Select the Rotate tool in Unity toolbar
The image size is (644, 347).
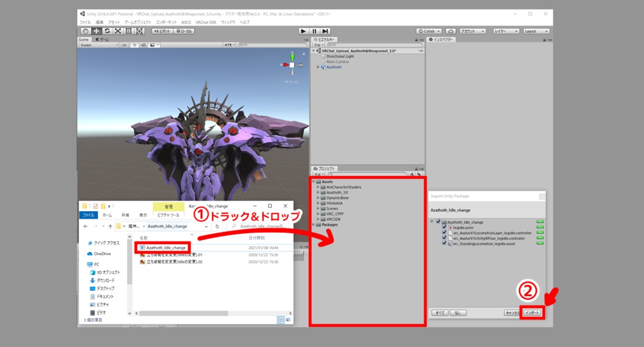[x=107, y=31]
